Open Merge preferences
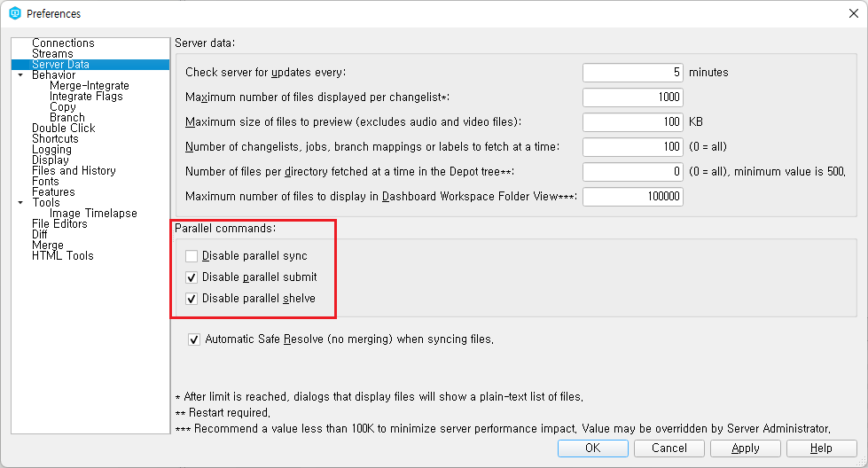868x468 pixels. 48,246
